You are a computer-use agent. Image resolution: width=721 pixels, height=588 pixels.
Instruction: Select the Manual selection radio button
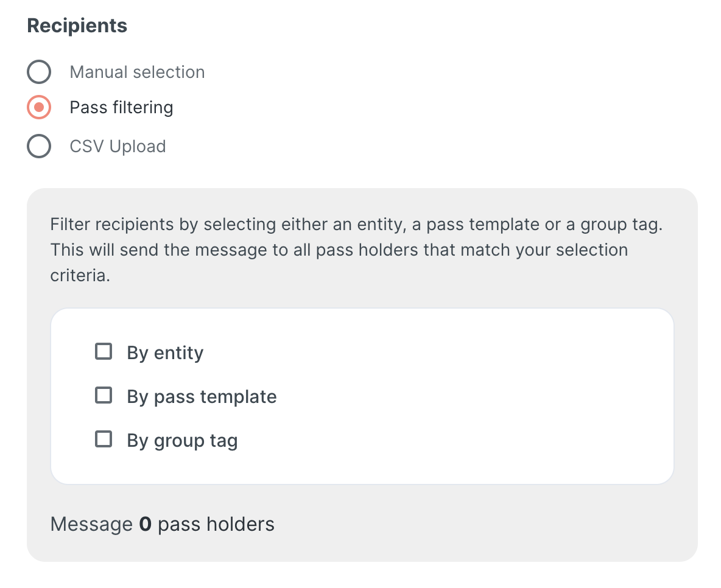coord(38,72)
